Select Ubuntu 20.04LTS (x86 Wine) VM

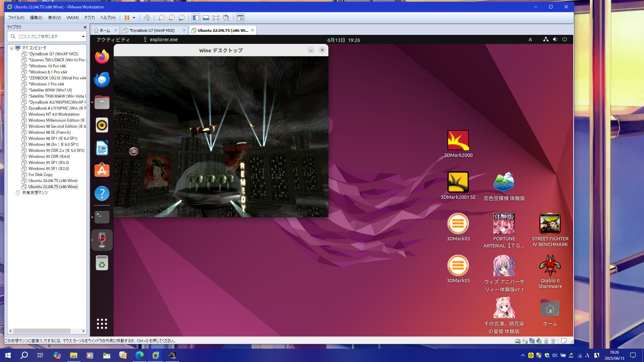pyautogui.click(x=53, y=181)
